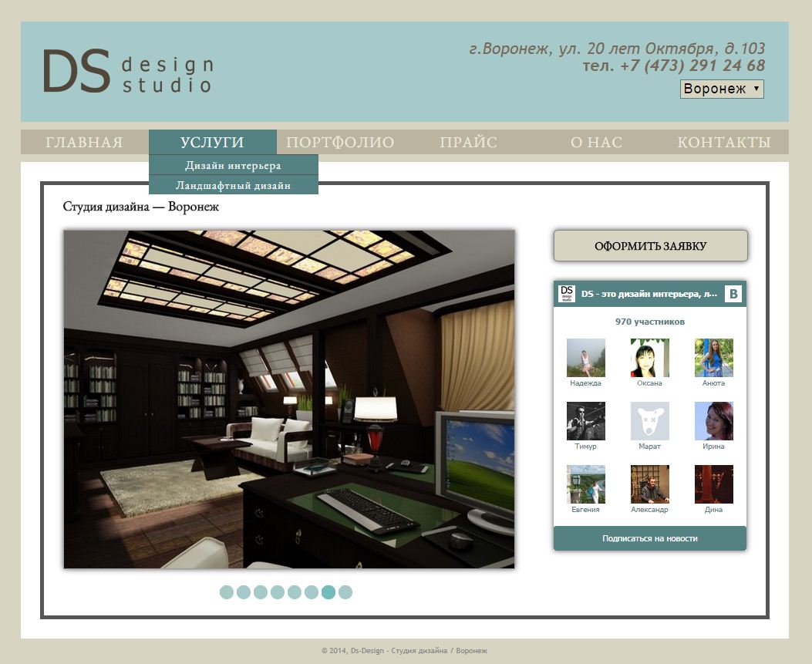Select the highlighted seventh slideshow dot
The width and height of the screenshot is (812, 664).
329,592
